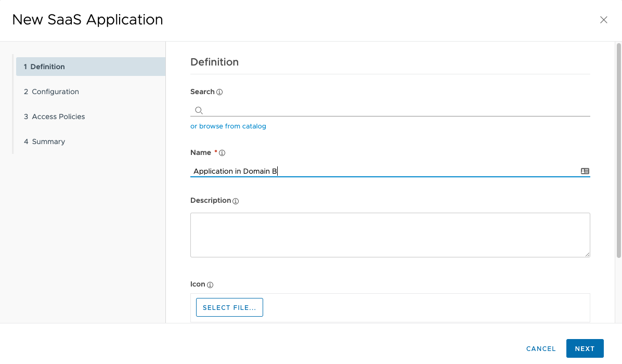Go to the Configuration step
Viewport: 622px width, 364px height.
(x=55, y=92)
